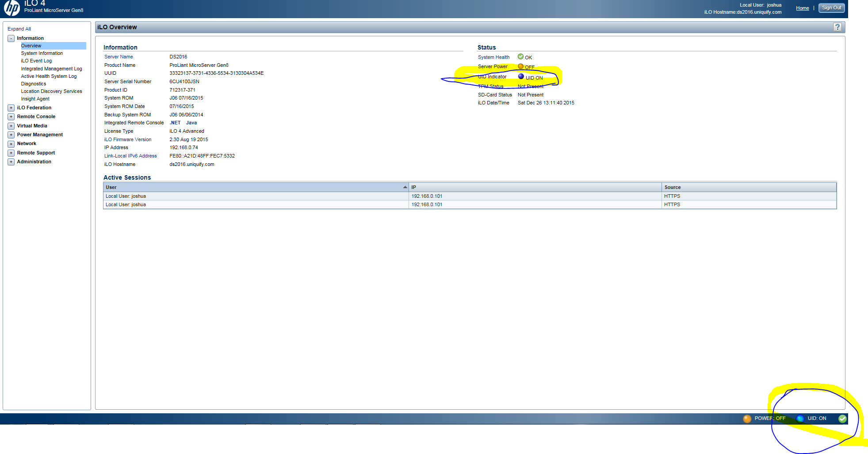
Task: Click the iLO Firmware Version link
Action: click(128, 139)
